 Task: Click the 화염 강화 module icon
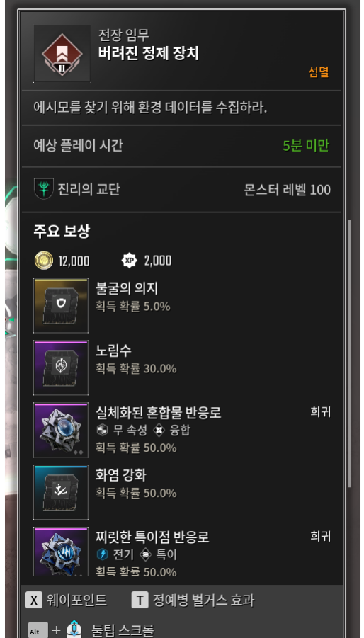pos(61,492)
